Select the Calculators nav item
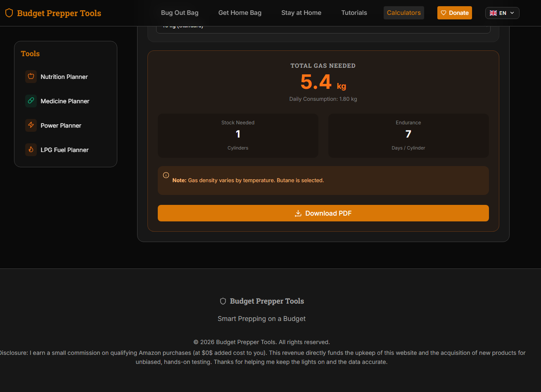Viewport: 541px width, 392px height. [404, 13]
